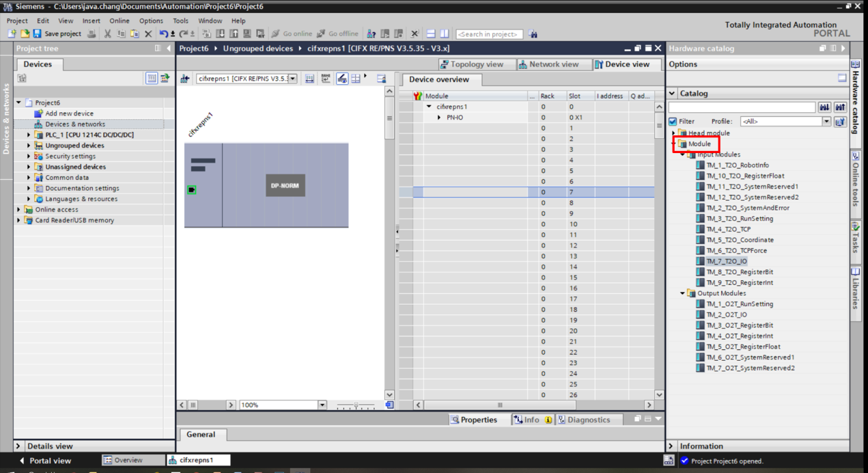This screenshot has width=868, height=473.
Task: Click the Open project folder icon
Action: [x=25, y=33]
